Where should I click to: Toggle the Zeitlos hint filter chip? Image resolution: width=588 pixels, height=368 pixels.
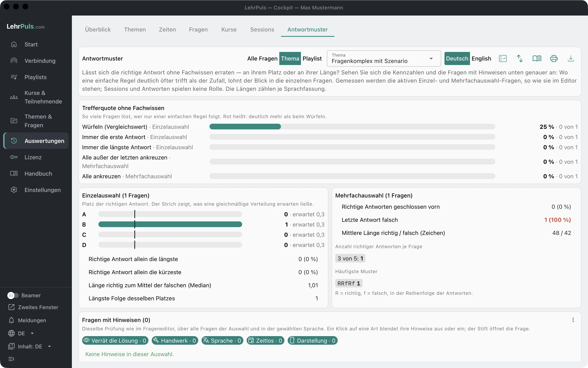point(265,340)
